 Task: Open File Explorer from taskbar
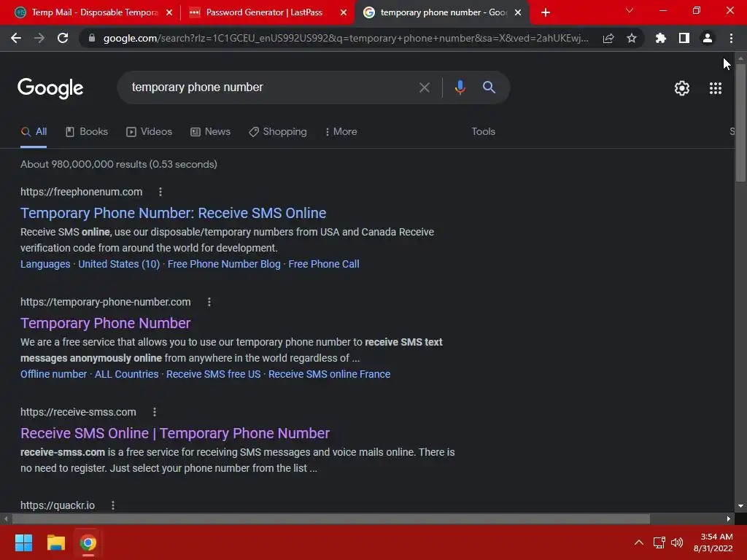coord(55,542)
